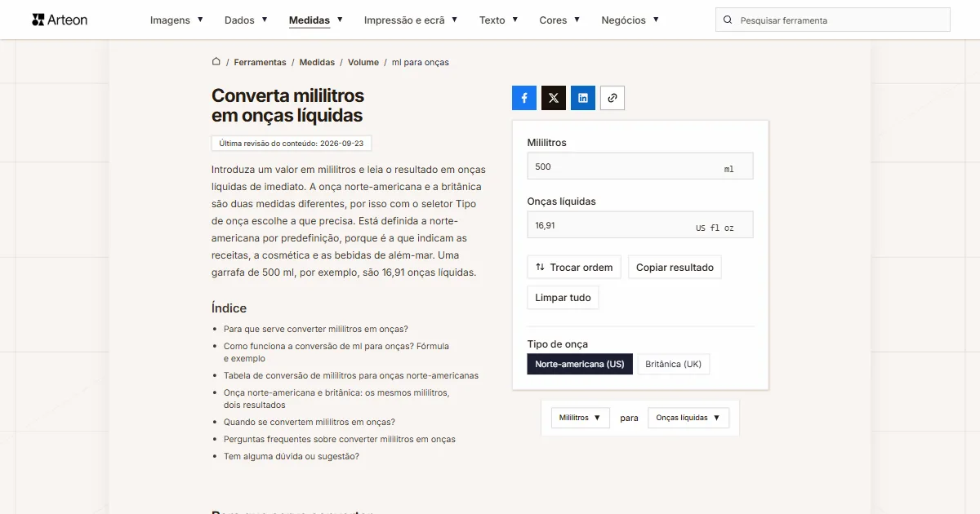The image size is (980, 514).
Task: Share the page on X
Action: point(554,98)
